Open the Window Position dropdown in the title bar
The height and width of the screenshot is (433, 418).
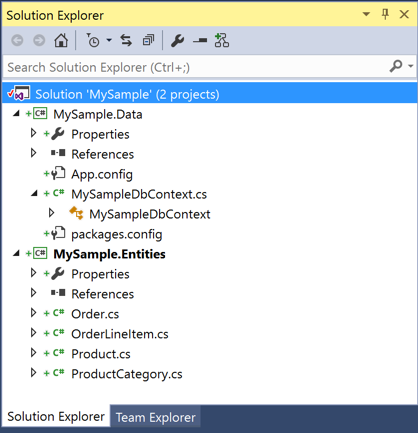(x=366, y=14)
